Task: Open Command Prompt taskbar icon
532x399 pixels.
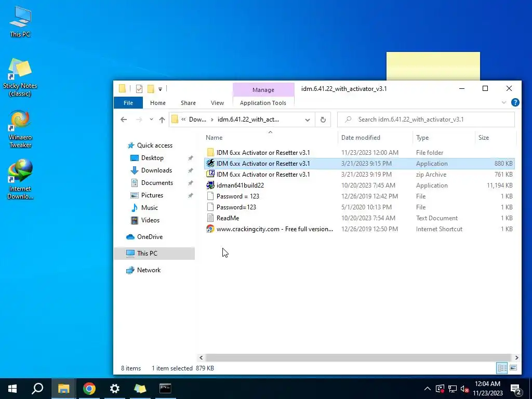Action: [x=165, y=389]
